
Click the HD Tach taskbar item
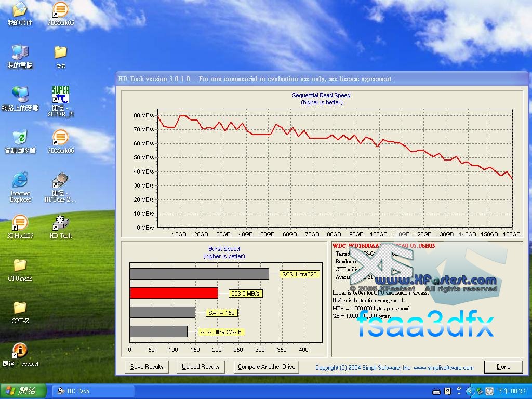click(x=94, y=391)
